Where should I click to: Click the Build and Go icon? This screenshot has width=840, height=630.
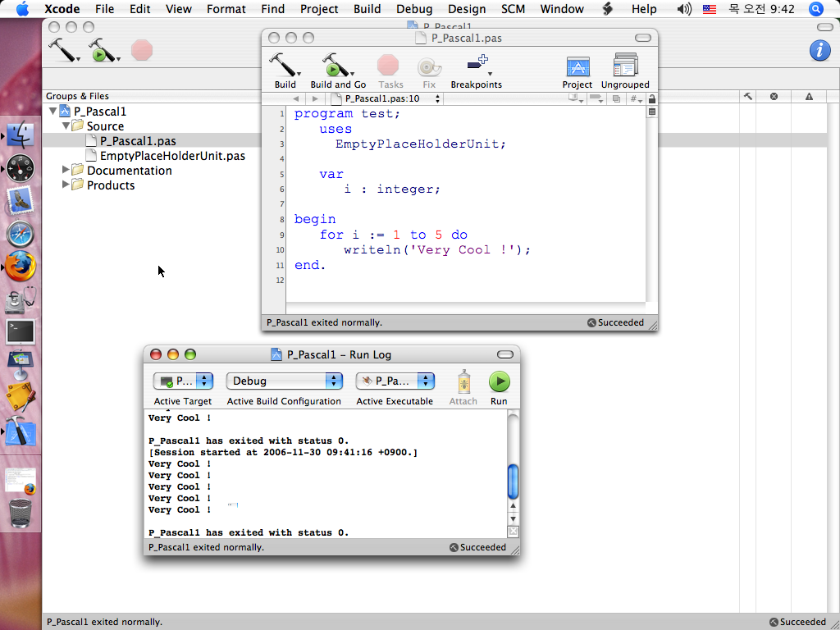[x=336, y=66]
